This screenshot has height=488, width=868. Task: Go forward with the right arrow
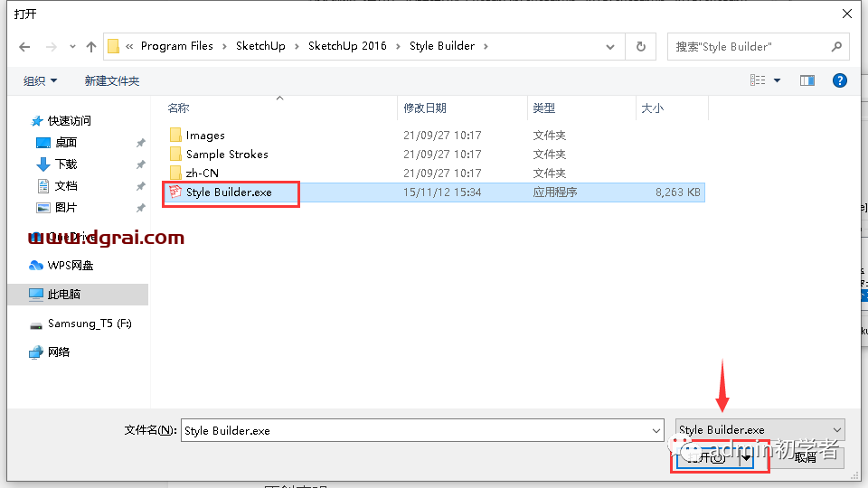pos(51,47)
